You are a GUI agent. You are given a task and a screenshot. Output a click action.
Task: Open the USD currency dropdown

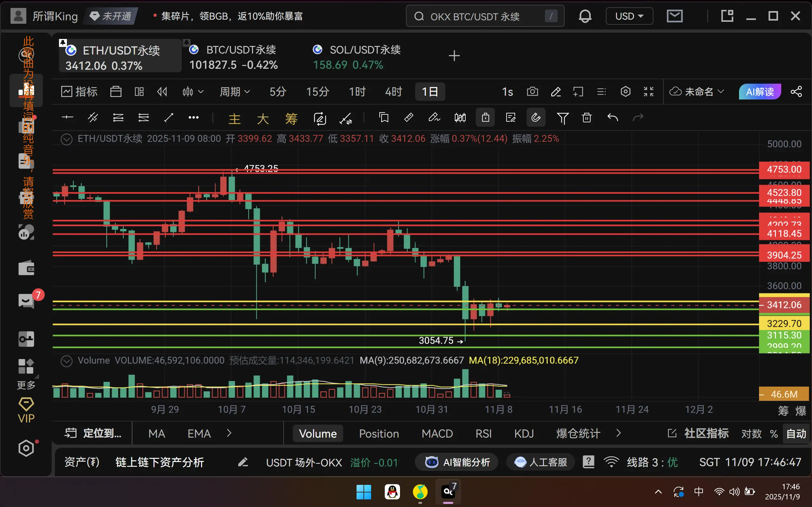coord(629,16)
